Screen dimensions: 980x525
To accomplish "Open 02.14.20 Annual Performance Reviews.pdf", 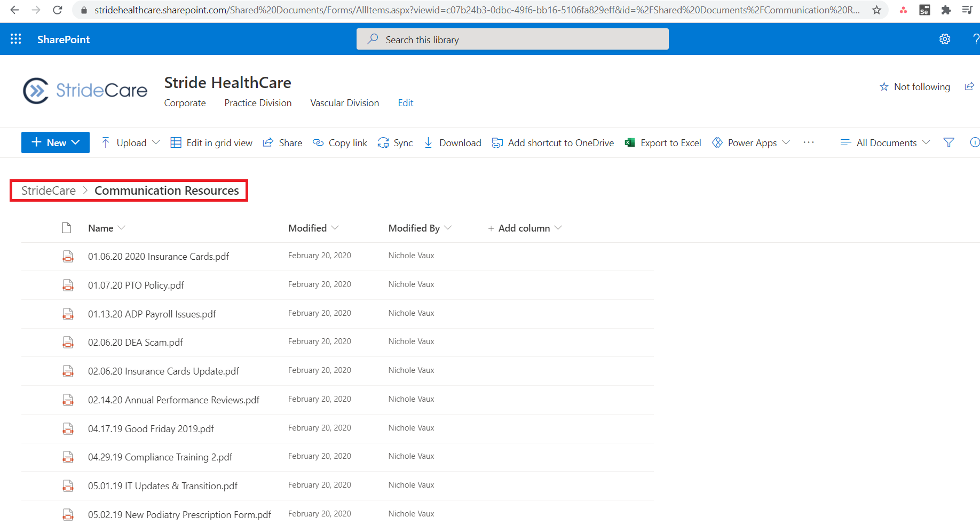I will [173, 400].
